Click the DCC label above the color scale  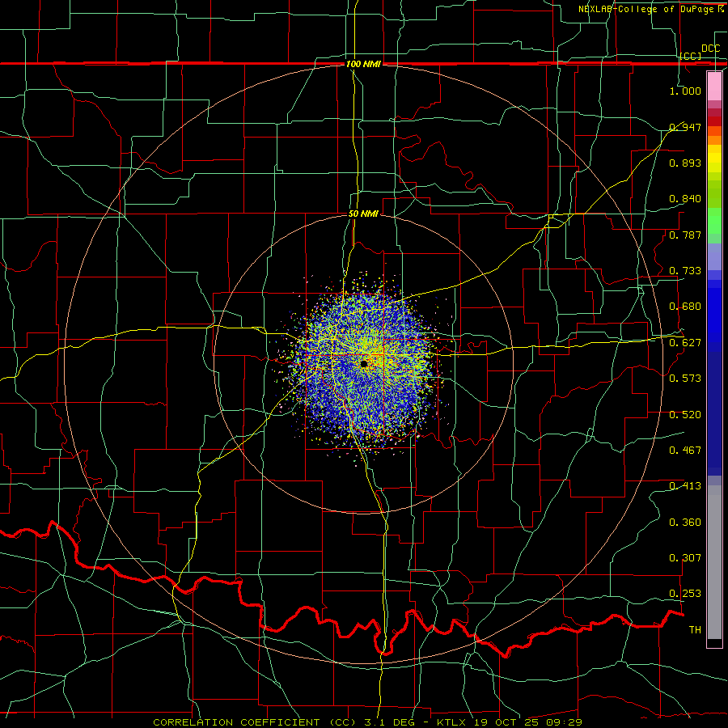pyautogui.click(x=711, y=49)
